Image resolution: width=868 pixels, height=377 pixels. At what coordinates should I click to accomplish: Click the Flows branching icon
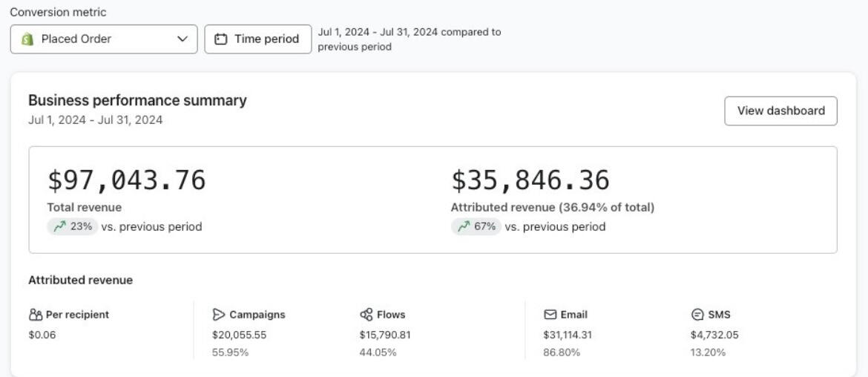366,315
